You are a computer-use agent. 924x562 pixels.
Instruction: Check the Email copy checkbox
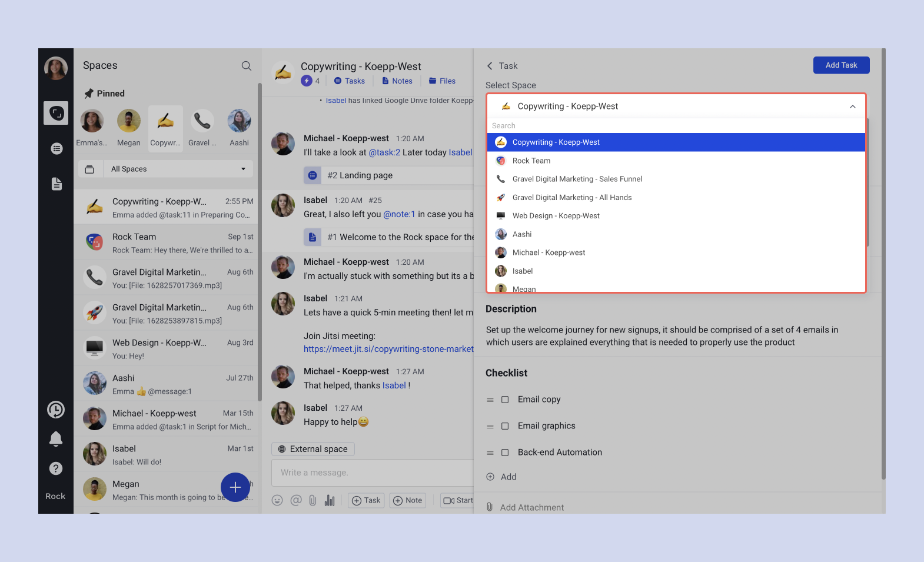click(x=505, y=400)
